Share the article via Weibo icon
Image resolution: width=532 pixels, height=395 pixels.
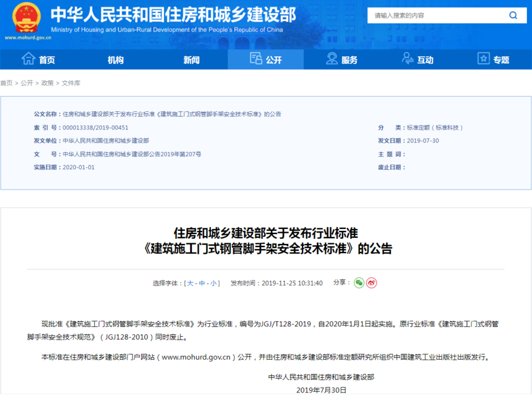[x=372, y=282]
